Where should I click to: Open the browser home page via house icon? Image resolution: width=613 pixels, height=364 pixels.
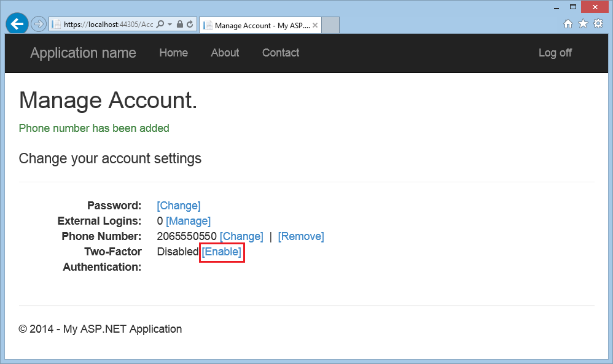point(568,23)
